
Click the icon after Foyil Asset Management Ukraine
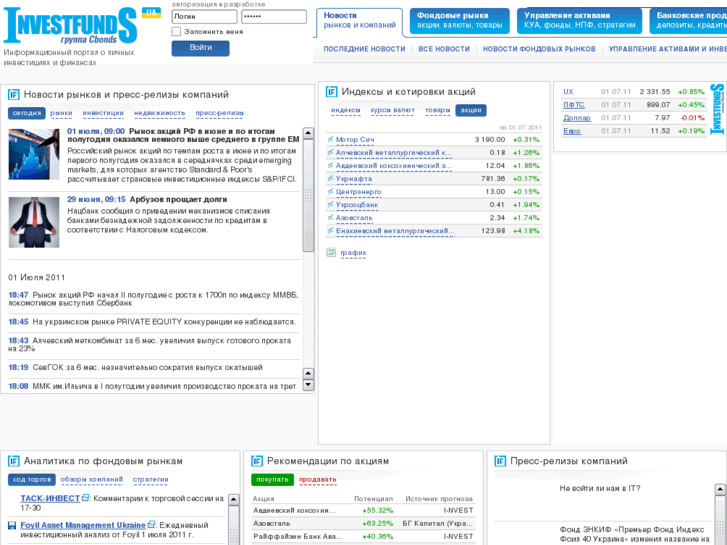point(151,525)
